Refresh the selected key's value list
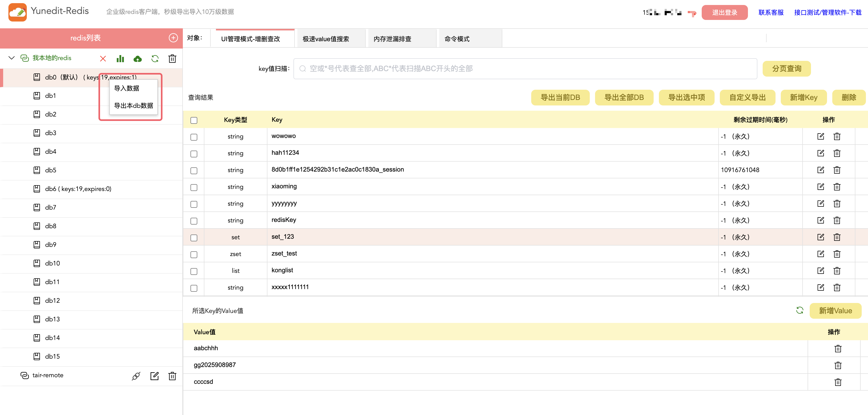This screenshot has width=868, height=415. 800,310
